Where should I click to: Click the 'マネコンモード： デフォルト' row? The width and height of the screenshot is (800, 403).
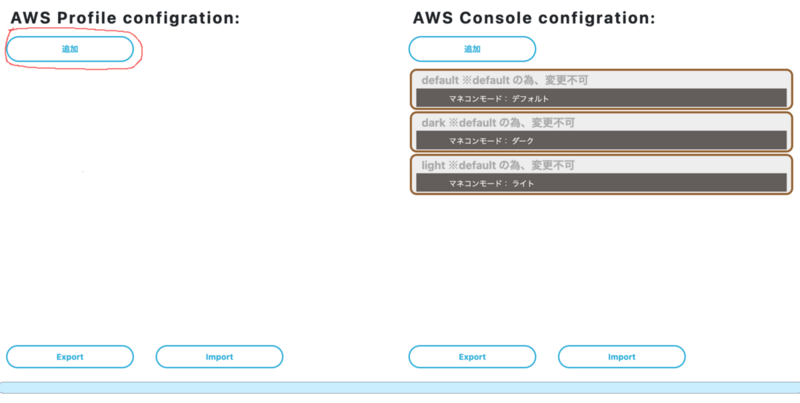[601, 98]
